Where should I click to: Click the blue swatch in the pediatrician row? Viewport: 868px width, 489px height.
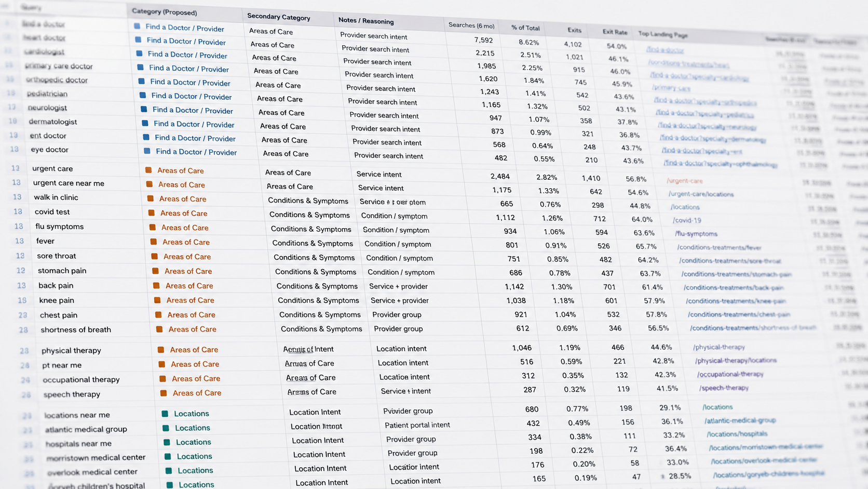tap(143, 95)
